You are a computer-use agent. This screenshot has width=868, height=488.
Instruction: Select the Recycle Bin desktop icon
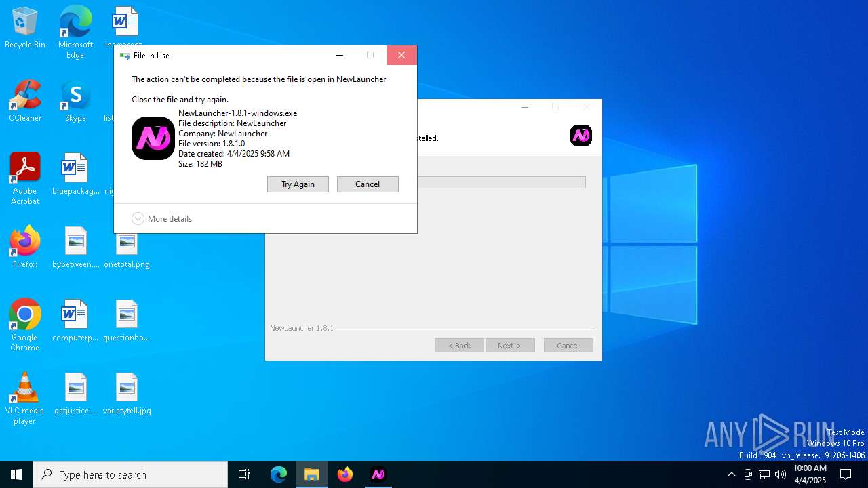pyautogui.click(x=25, y=28)
